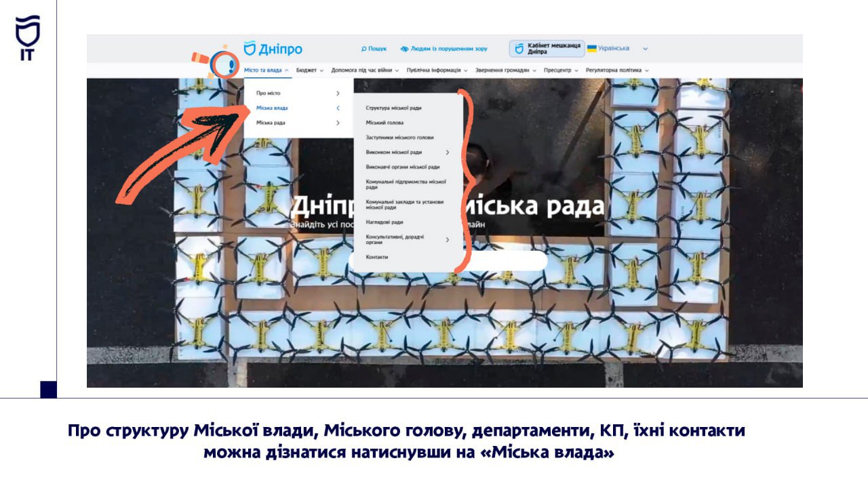
Task: Click the Кабінет мешканця Дніпра button
Action: [x=547, y=49]
